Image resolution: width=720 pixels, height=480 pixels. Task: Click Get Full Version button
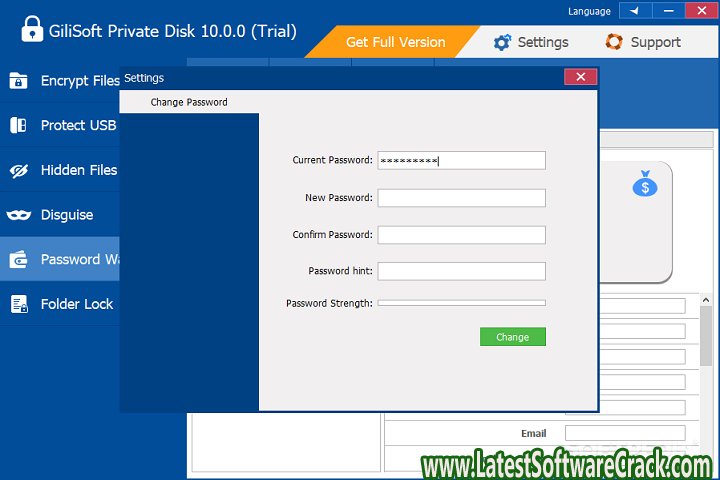pyautogui.click(x=395, y=42)
